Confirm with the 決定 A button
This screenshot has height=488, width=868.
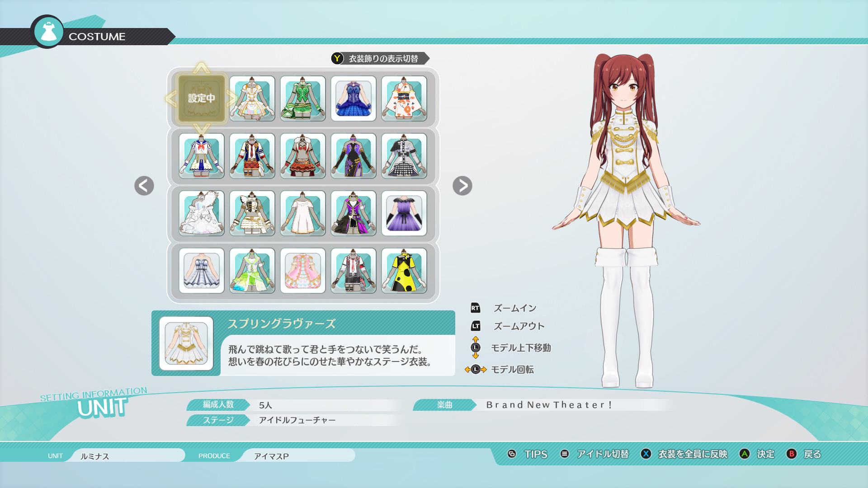coord(757,454)
